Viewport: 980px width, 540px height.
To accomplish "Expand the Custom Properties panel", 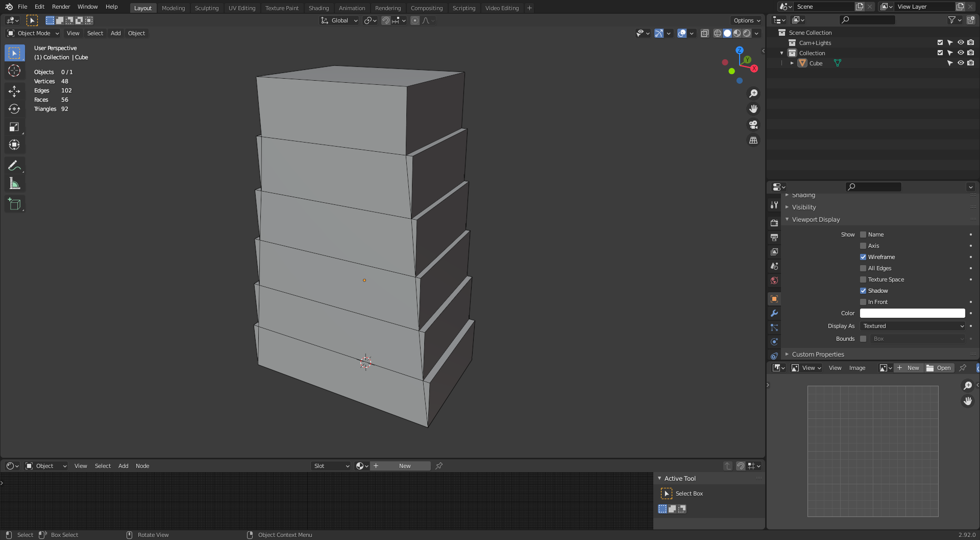I will tap(818, 354).
